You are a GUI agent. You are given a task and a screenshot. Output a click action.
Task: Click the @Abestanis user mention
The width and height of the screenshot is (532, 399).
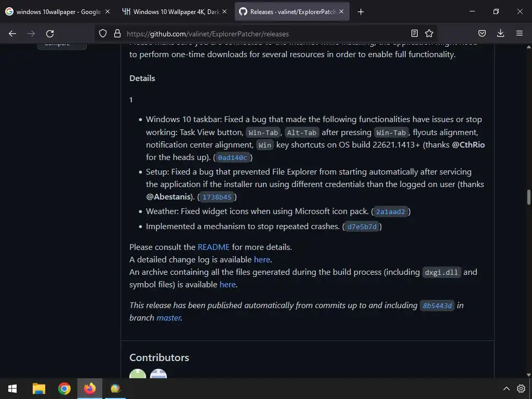[x=168, y=197]
